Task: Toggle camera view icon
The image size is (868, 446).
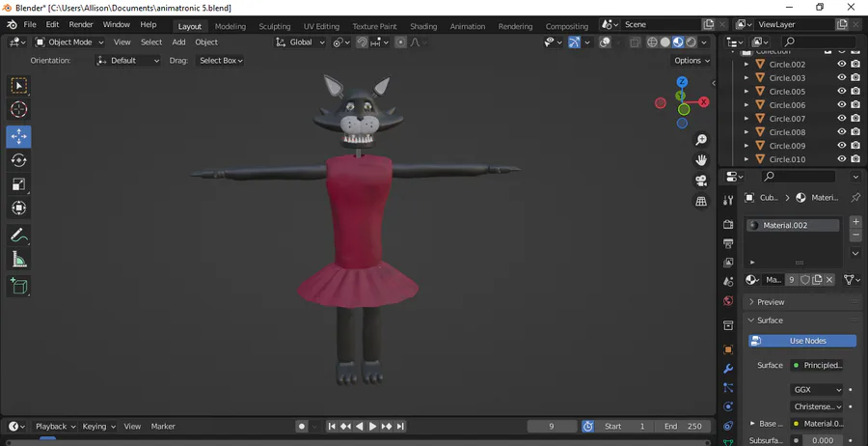Action: (x=701, y=181)
